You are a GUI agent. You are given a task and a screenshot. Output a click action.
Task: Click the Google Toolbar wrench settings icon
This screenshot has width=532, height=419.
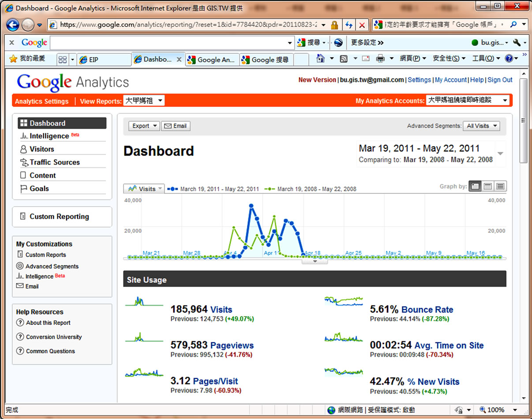517,42
